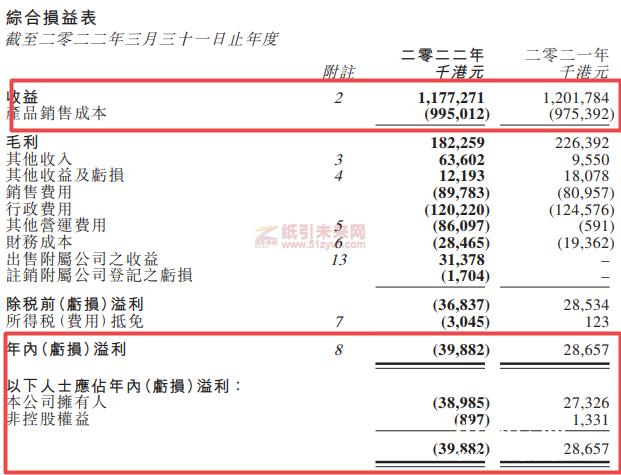The width and height of the screenshot is (621, 475).
Task: Click the 本公司擁有人 row label
Action: click(48, 402)
